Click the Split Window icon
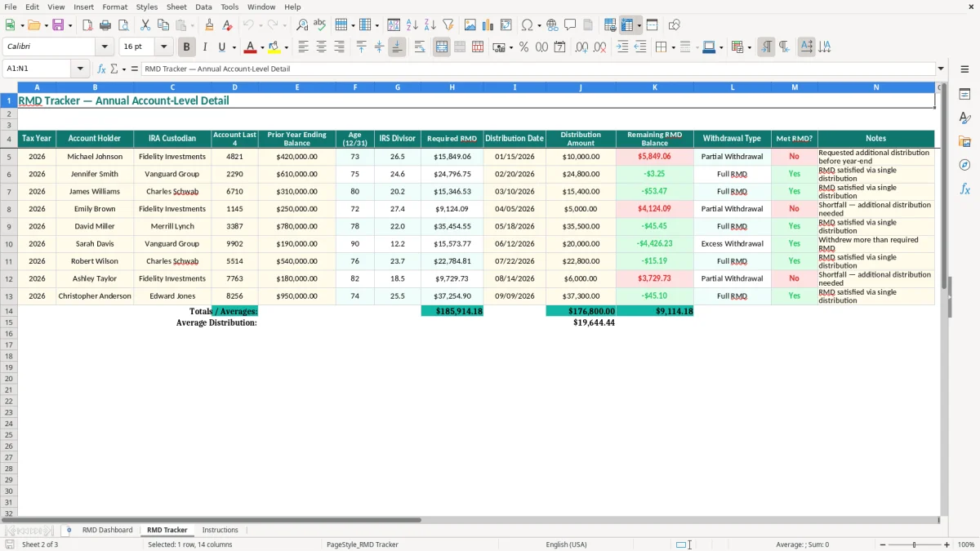 652,25
